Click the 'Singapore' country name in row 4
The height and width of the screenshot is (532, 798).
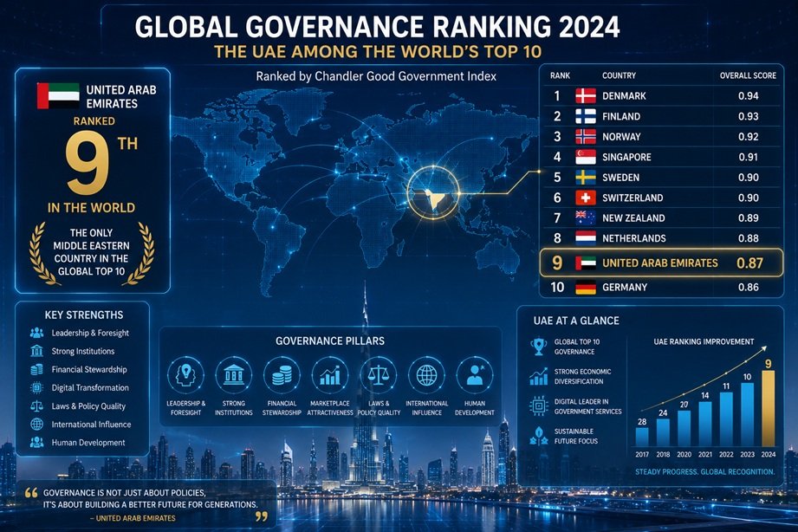click(626, 158)
